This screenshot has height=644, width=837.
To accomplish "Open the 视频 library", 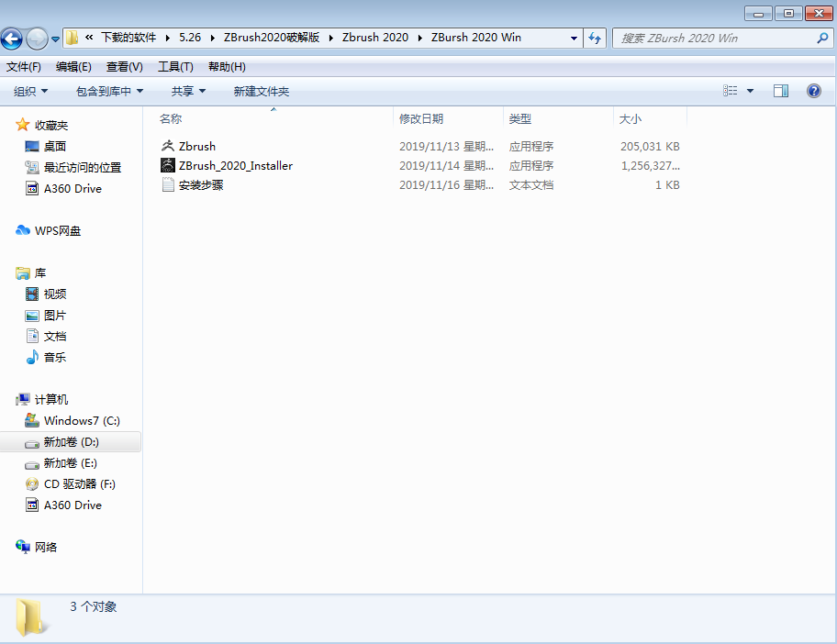I will click(x=55, y=294).
